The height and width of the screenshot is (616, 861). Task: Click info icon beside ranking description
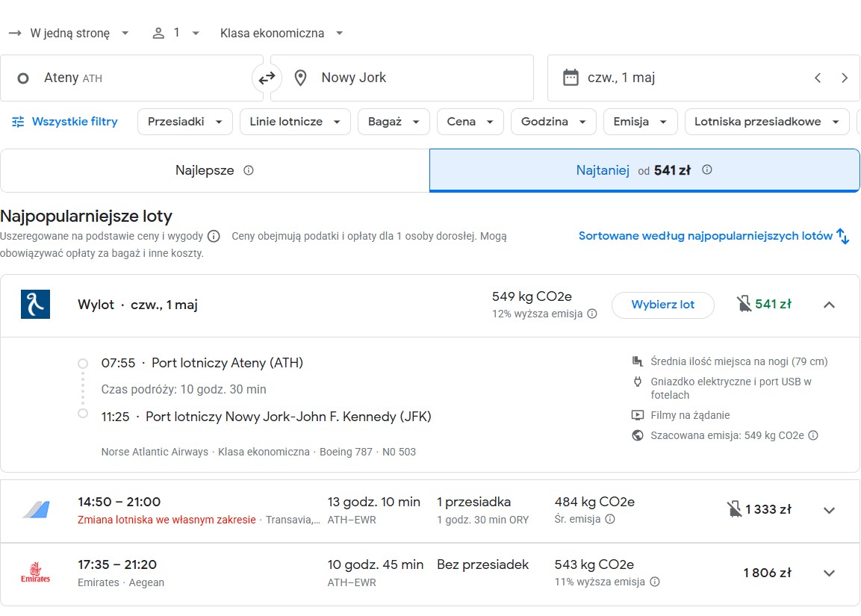[214, 236]
